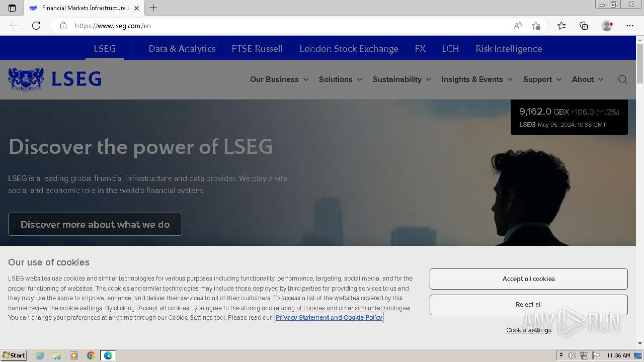Open the Action Center flag icon
This screenshot has width=644, height=362.
(x=596, y=355)
